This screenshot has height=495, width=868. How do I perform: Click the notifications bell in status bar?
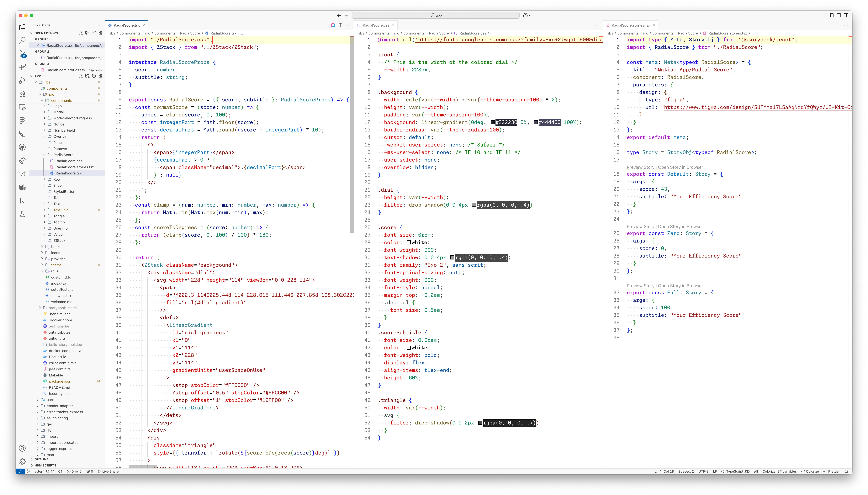pyautogui.click(x=846, y=471)
